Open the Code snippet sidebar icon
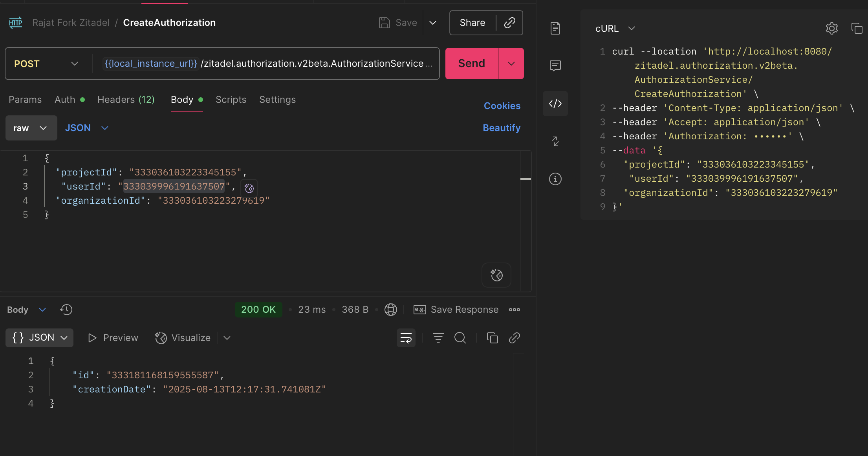This screenshot has height=456, width=868. 555,104
